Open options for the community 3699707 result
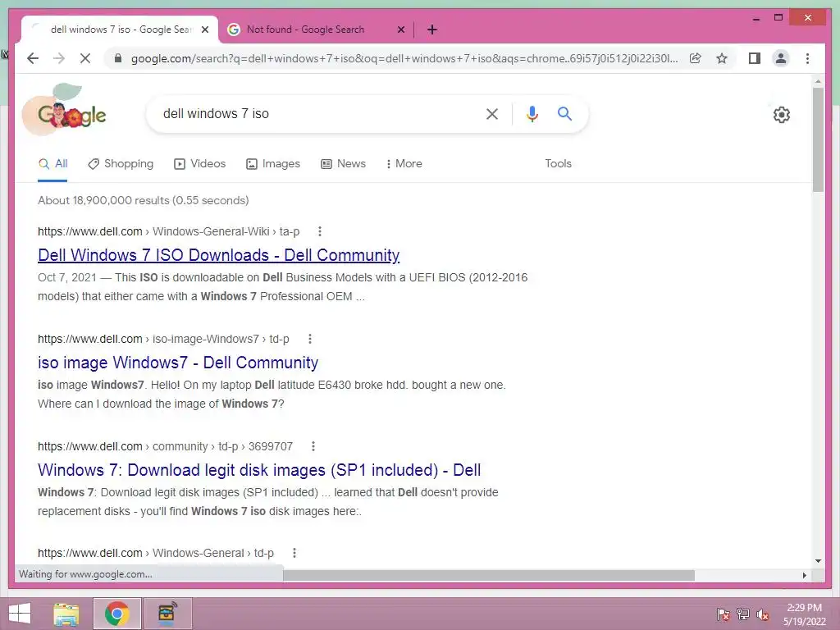 coord(313,446)
